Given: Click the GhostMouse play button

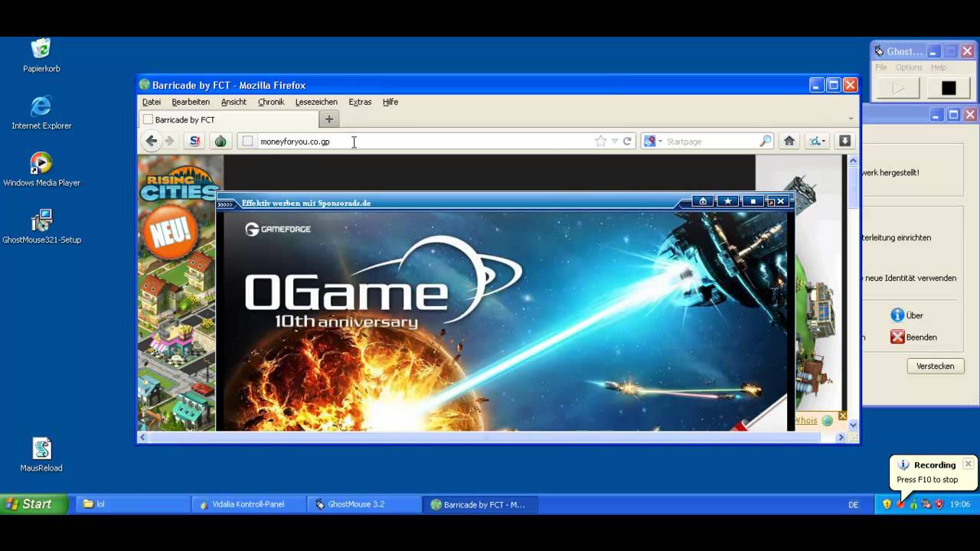Looking at the screenshot, I should 898,88.
